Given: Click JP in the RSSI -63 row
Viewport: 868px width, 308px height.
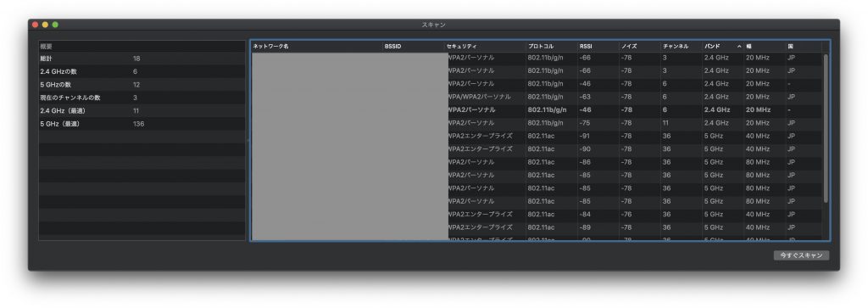Looking at the screenshot, I should click(x=791, y=97).
